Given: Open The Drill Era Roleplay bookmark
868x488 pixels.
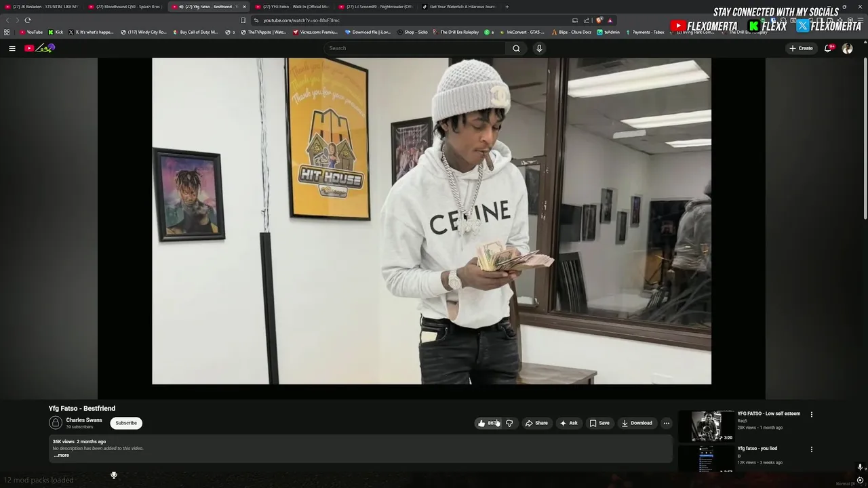Looking at the screenshot, I should [456, 32].
